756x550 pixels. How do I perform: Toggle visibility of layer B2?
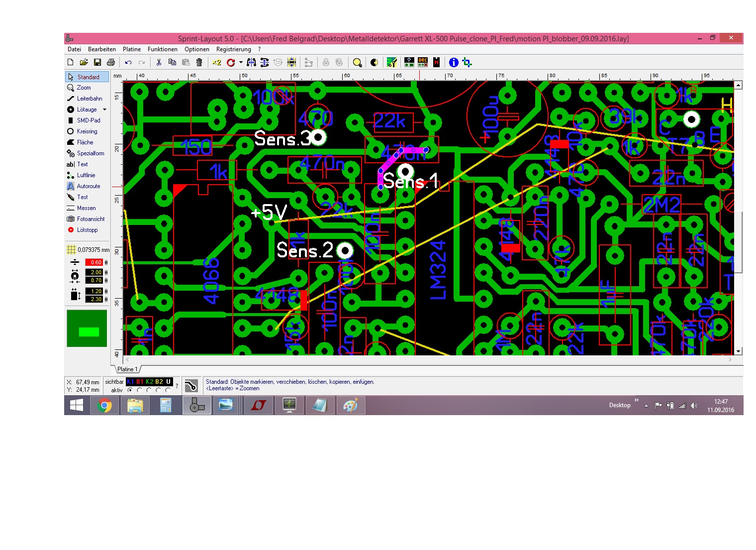tap(159, 382)
